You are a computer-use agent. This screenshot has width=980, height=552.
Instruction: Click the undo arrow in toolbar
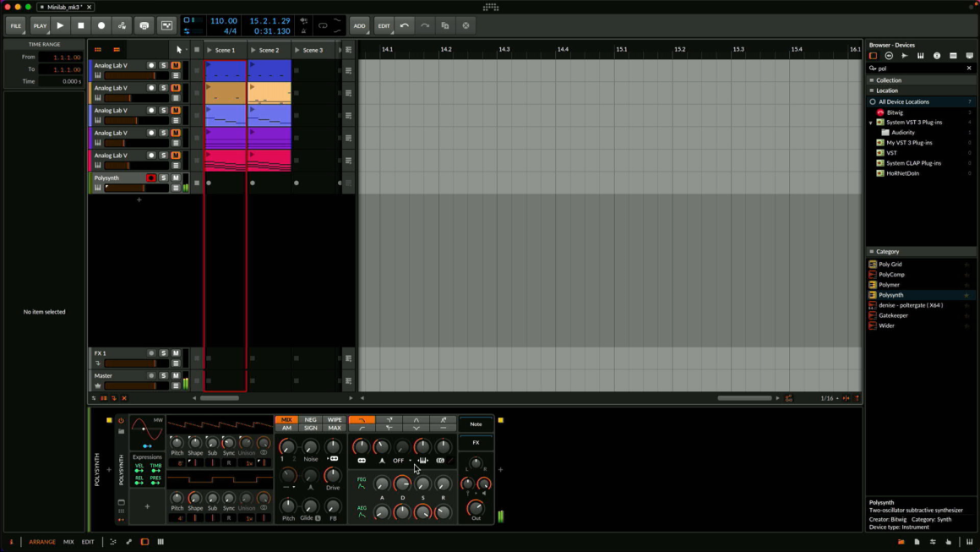pos(405,25)
